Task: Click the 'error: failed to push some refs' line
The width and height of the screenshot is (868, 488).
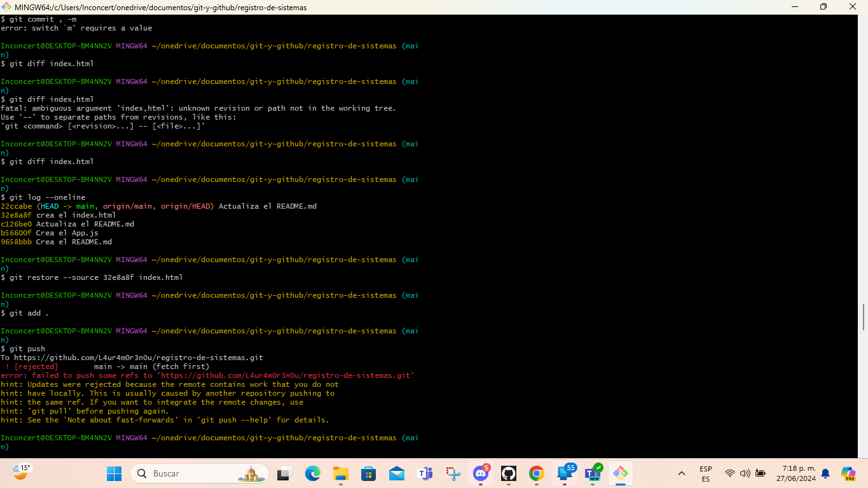Action: 207,375
